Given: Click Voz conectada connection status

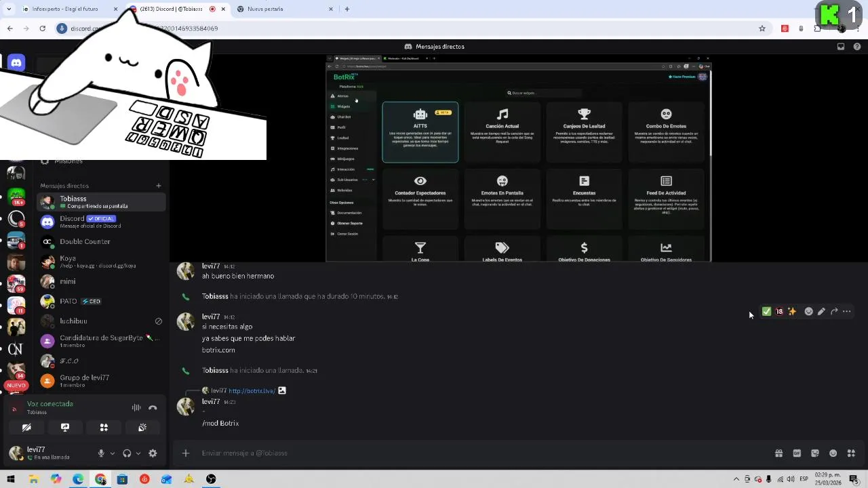Looking at the screenshot, I should point(50,404).
